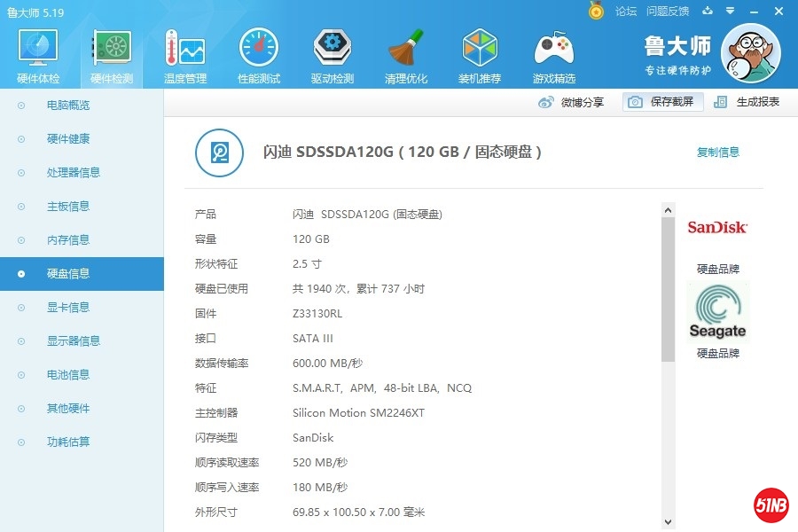Click the 2.5 寸 form factor value
Viewport: 798px width, 532px height.
click(307, 264)
